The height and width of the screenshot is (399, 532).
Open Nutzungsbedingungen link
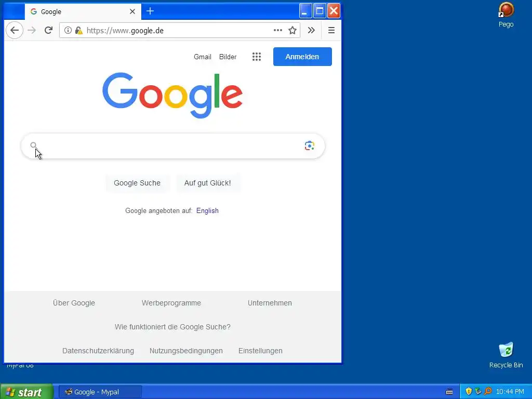tap(186, 351)
